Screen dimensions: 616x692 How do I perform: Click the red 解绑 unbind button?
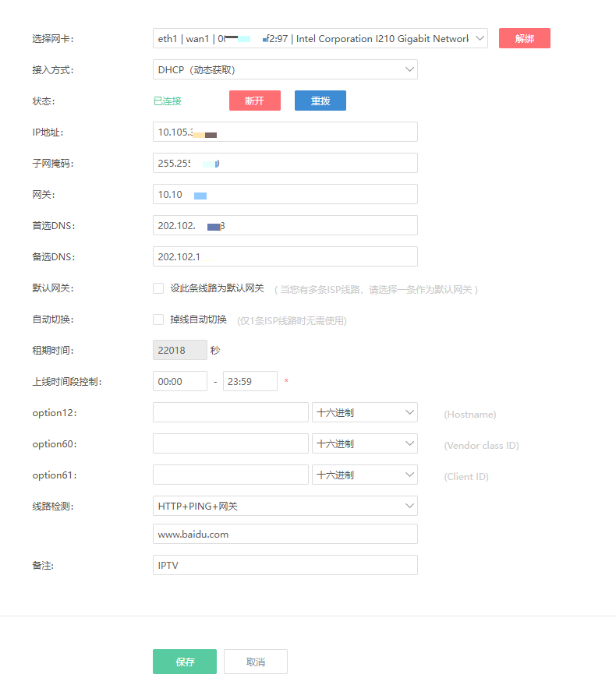(524, 38)
